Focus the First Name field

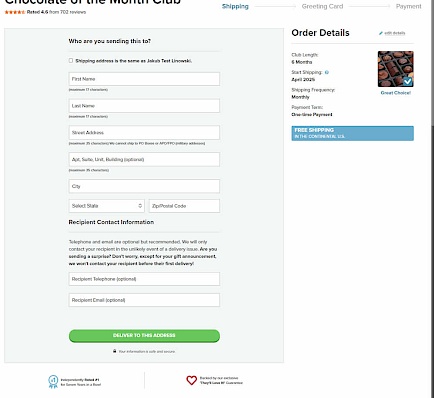coord(144,79)
